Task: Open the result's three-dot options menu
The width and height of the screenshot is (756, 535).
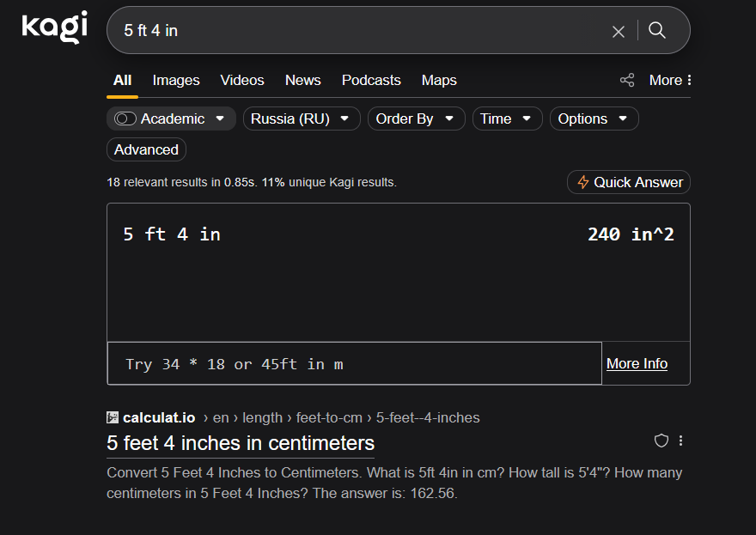Action: coord(681,441)
